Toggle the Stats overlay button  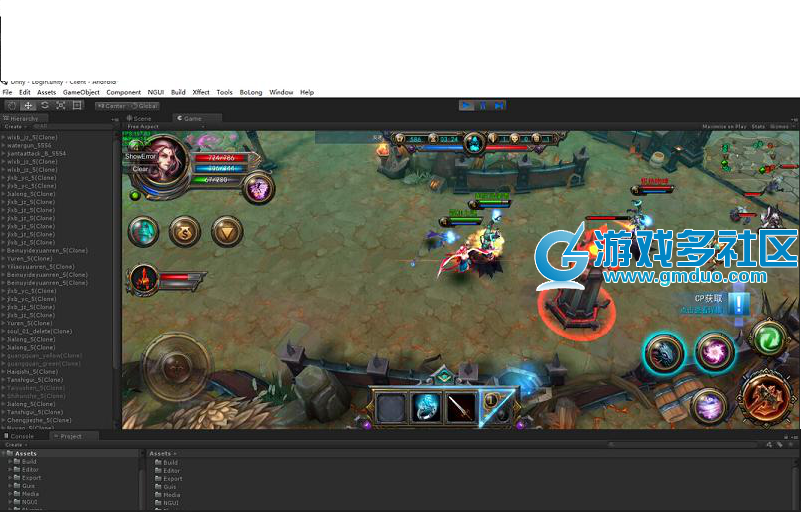pos(758,126)
